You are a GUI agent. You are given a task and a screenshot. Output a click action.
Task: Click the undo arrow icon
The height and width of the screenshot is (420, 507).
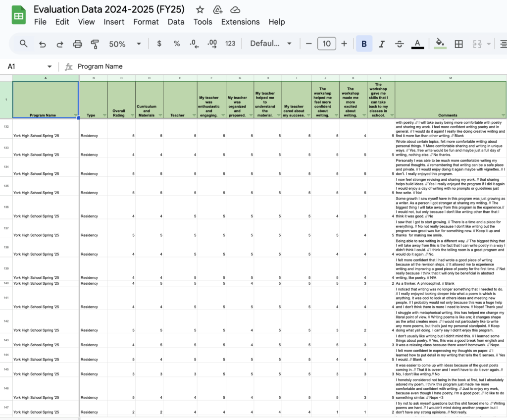coord(42,44)
